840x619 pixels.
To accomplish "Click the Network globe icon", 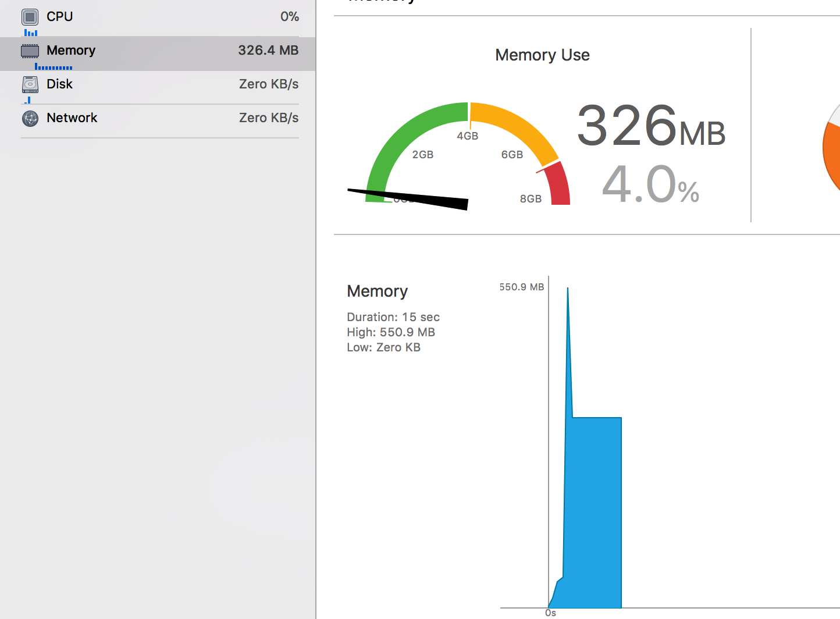I will tap(30, 118).
